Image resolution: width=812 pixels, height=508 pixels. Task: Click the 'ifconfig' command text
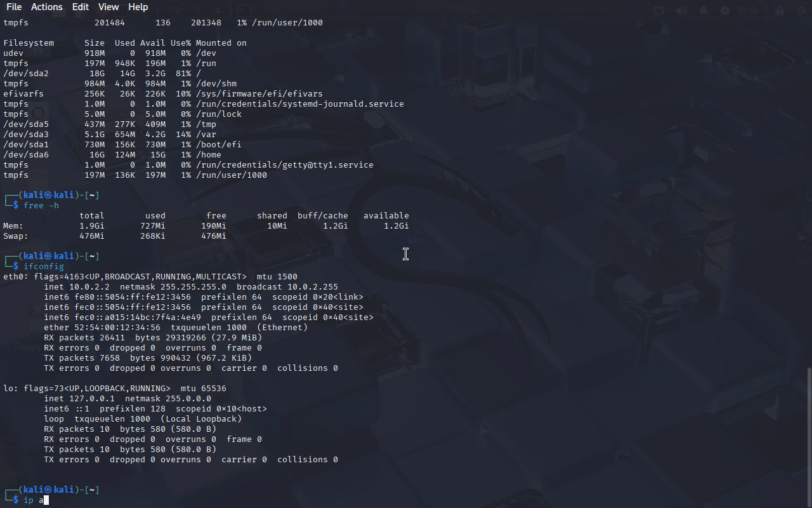tap(44, 267)
